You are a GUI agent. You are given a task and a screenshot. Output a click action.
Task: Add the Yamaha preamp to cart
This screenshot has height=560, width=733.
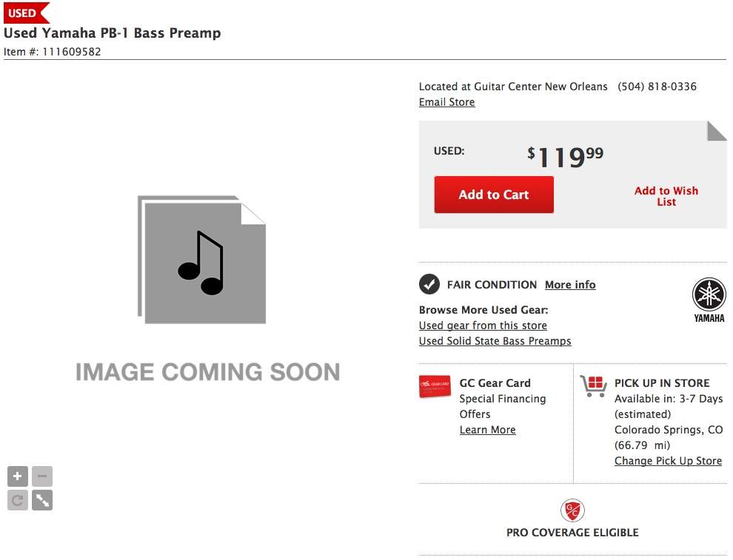tap(494, 195)
